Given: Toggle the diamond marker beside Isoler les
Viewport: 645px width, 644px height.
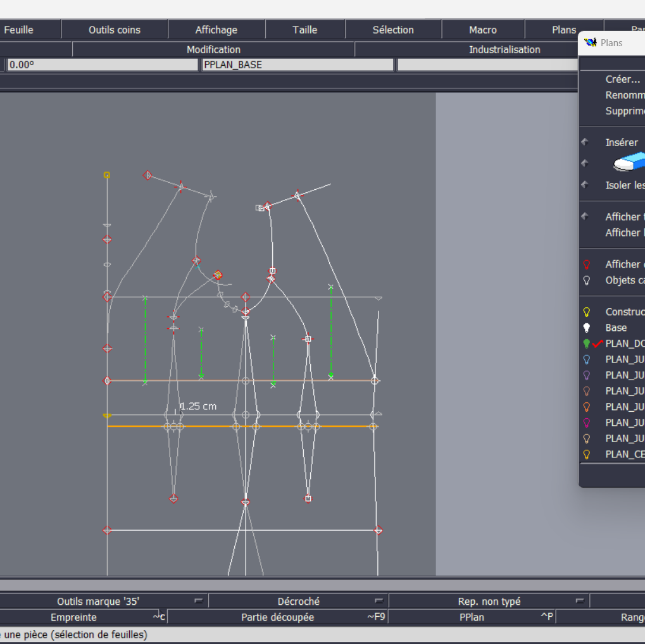Looking at the screenshot, I should (585, 185).
